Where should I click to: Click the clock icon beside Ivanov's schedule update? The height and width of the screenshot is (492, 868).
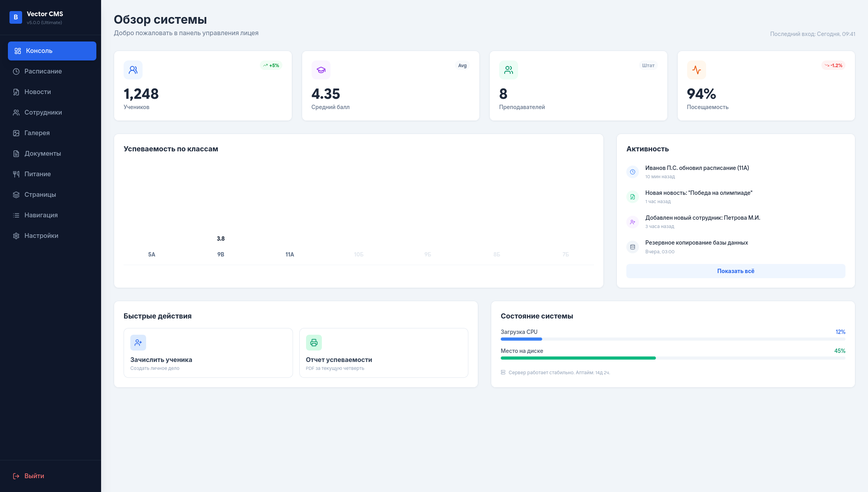tap(632, 172)
